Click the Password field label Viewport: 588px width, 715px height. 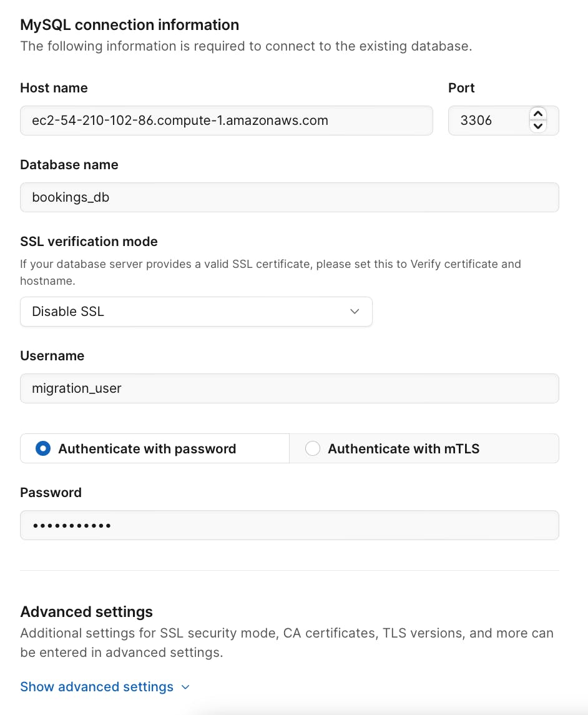(51, 493)
